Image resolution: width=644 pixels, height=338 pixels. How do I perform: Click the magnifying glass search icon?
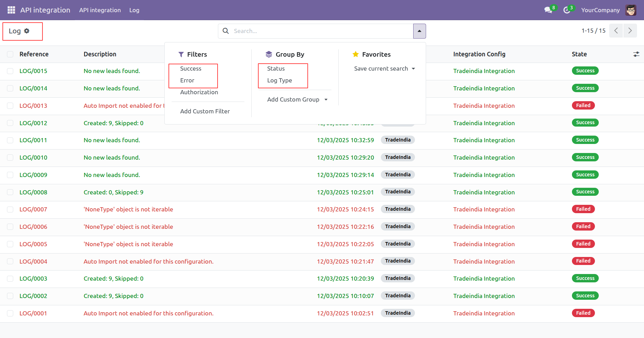226,31
